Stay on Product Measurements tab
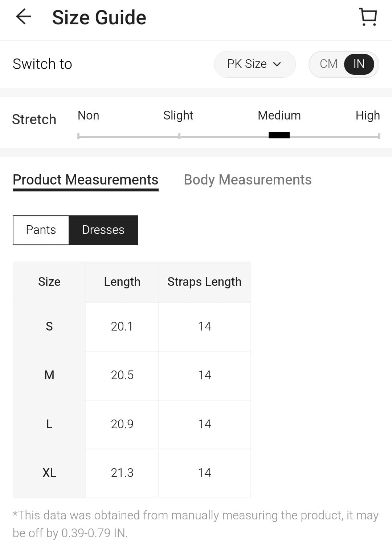The image size is (392, 555). click(x=86, y=179)
